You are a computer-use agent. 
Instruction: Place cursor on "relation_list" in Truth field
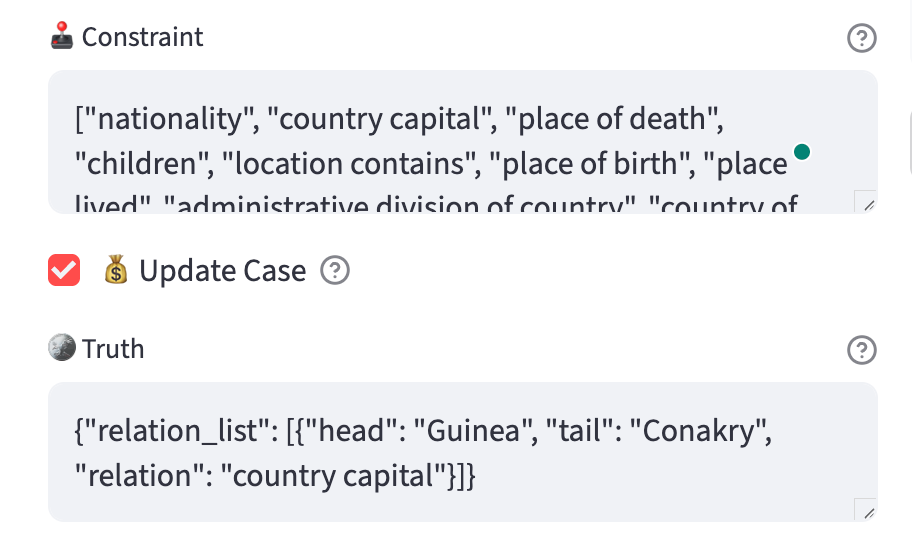click(177, 431)
